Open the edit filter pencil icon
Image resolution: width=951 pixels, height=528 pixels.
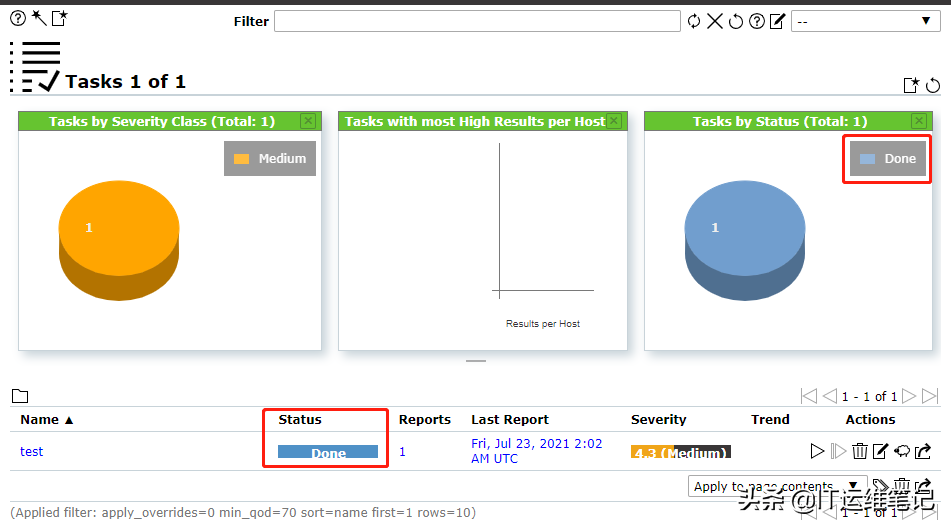click(777, 21)
